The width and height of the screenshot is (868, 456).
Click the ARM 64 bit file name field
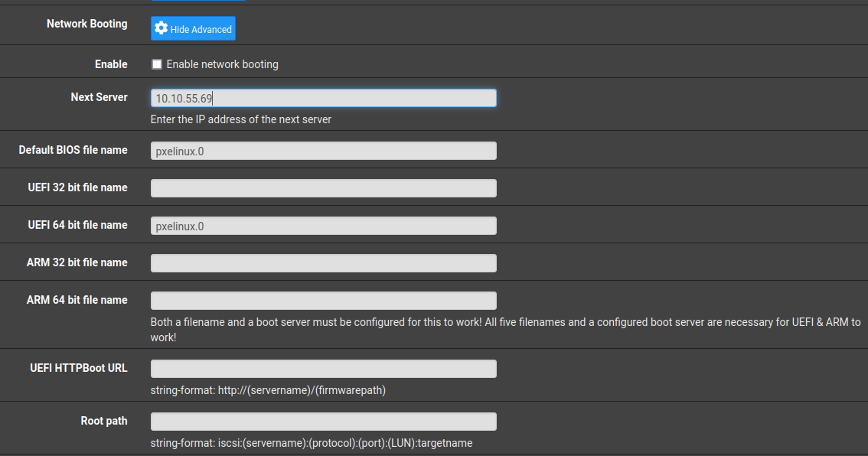click(323, 301)
